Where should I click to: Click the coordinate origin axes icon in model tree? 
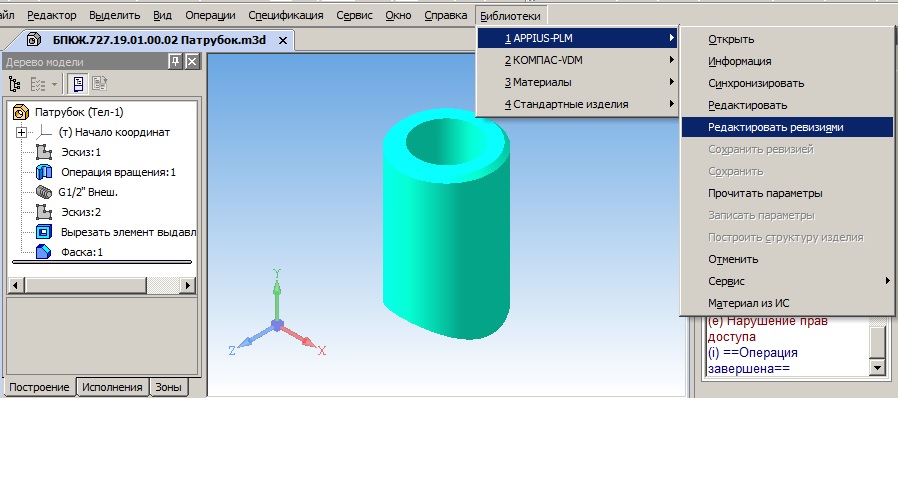point(44,132)
